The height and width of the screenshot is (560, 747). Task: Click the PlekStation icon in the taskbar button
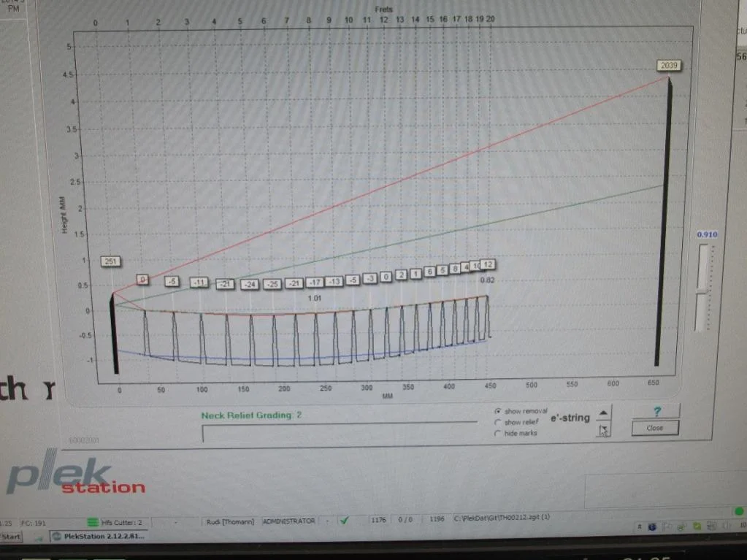[x=57, y=536]
